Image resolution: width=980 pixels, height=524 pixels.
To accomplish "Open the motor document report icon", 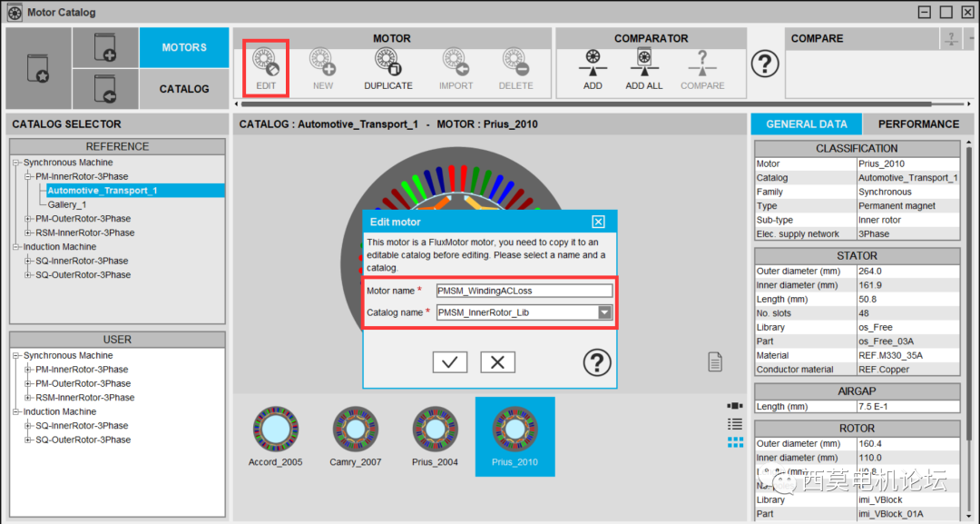I will [x=715, y=361].
